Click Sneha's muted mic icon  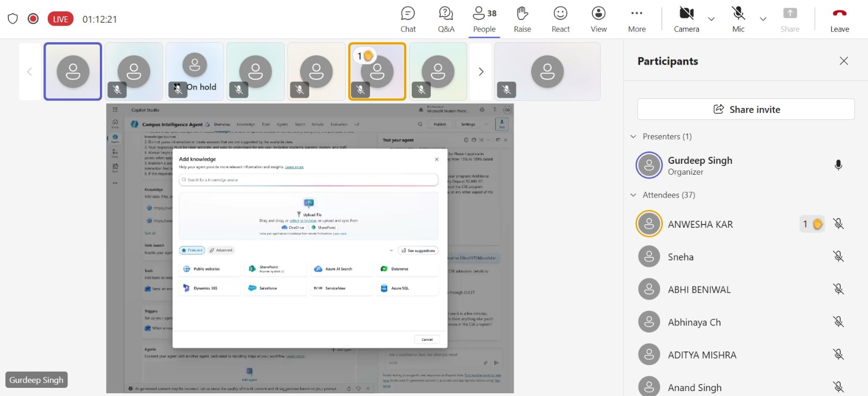coord(838,256)
